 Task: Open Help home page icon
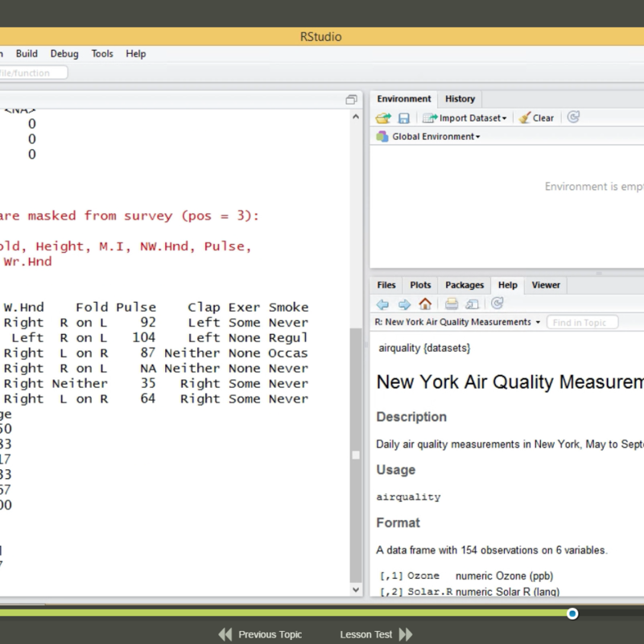click(x=425, y=304)
